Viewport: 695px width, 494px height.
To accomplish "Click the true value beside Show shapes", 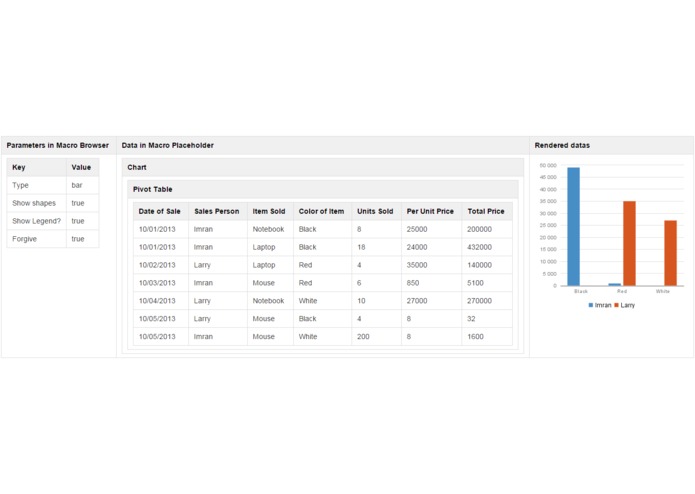I will [82, 203].
